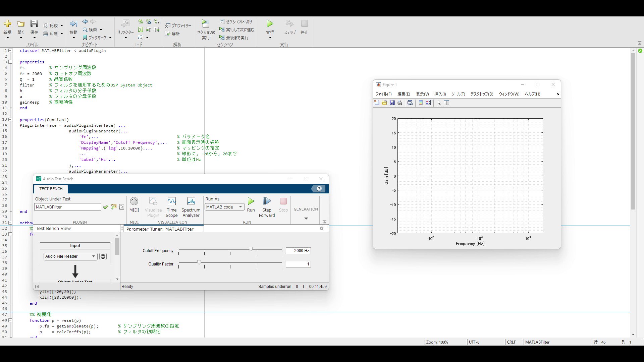Expand the GENERATION section dropdown

click(305, 218)
